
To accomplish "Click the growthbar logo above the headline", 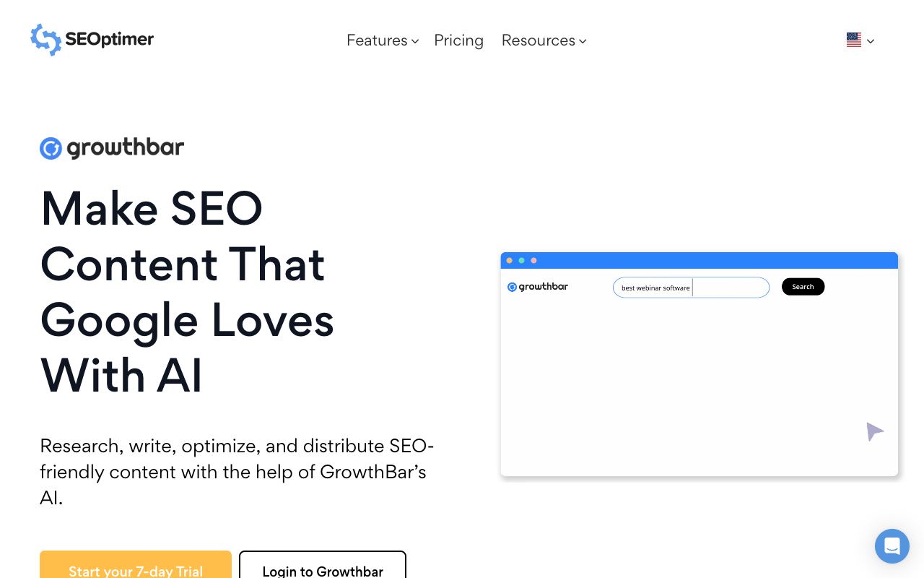I will click(112, 148).
